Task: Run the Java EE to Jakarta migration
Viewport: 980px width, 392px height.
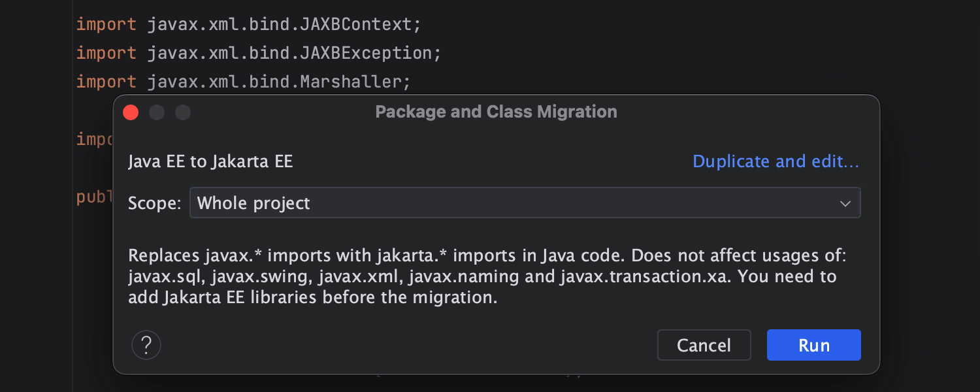Action: click(813, 345)
